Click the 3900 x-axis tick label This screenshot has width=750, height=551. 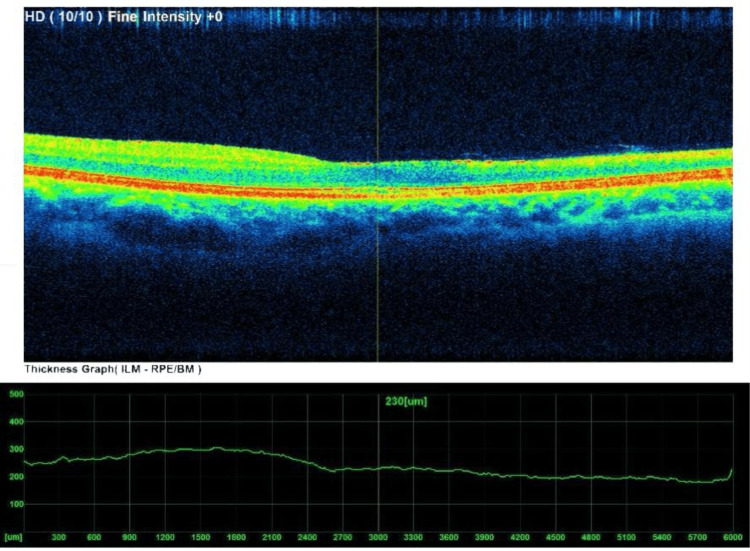click(484, 537)
